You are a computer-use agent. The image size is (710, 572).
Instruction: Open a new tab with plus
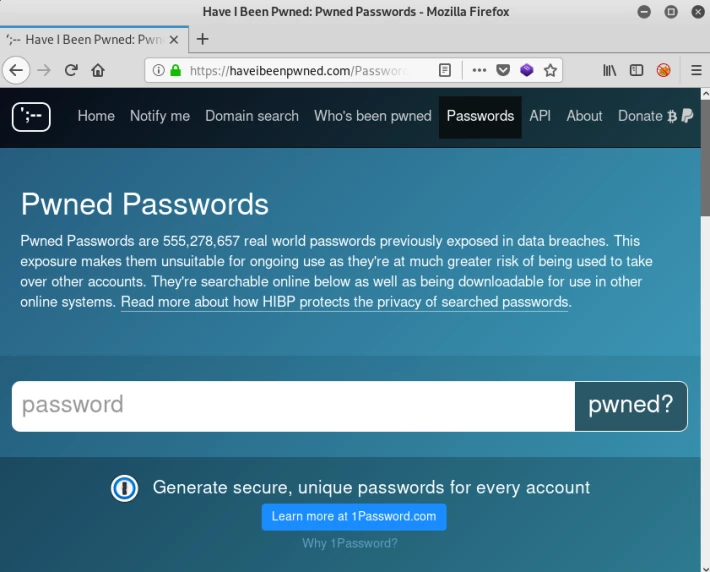(202, 39)
